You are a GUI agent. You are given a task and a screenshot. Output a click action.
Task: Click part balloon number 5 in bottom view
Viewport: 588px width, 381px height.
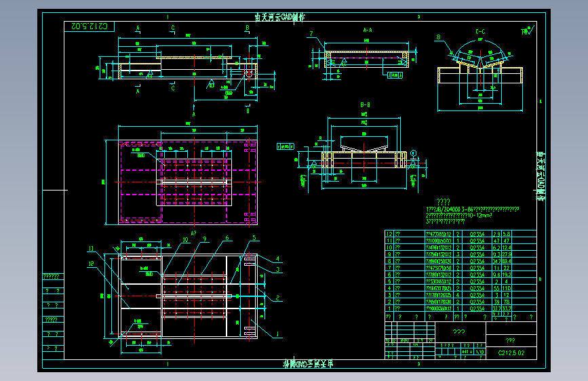(x=254, y=238)
